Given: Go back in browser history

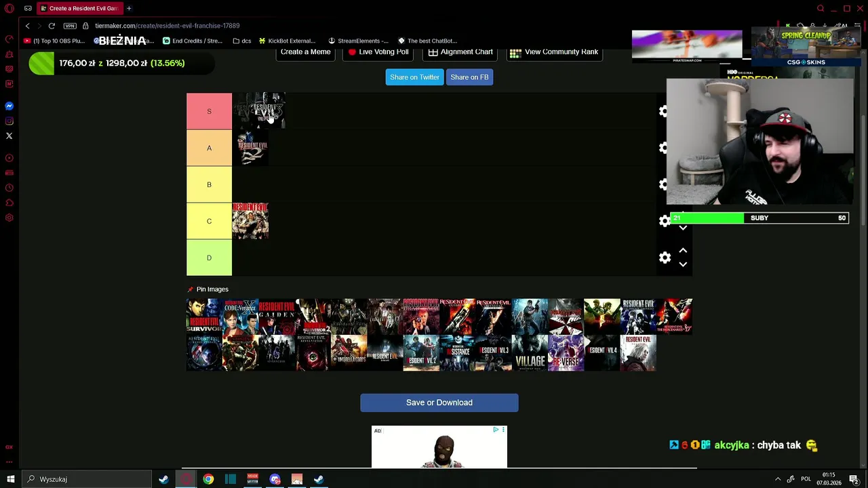Looking at the screenshot, I should pos(27,26).
